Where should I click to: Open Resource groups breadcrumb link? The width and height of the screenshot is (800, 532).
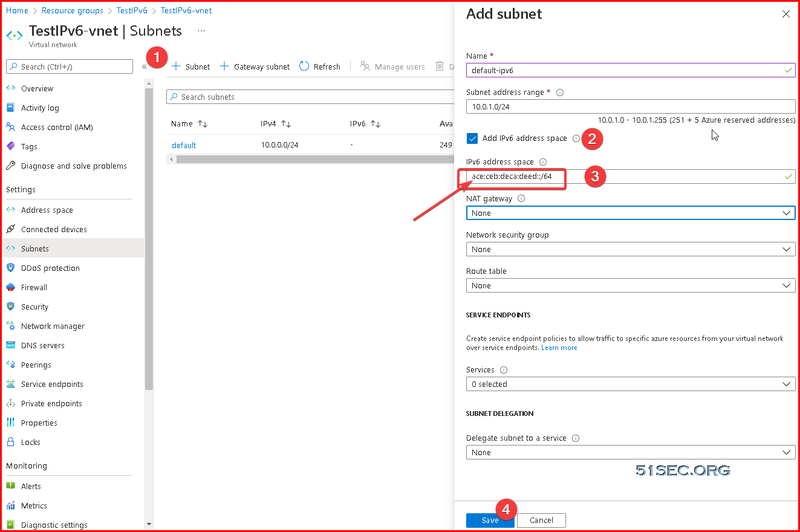[x=73, y=10]
